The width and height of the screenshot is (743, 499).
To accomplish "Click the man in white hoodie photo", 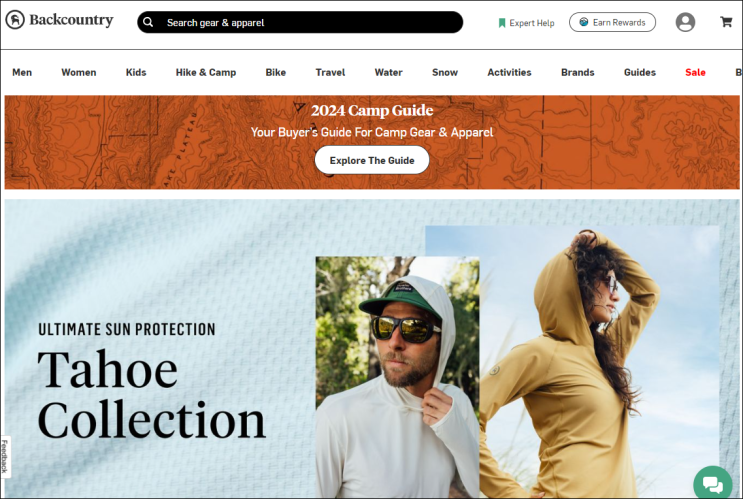I will click(397, 377).
